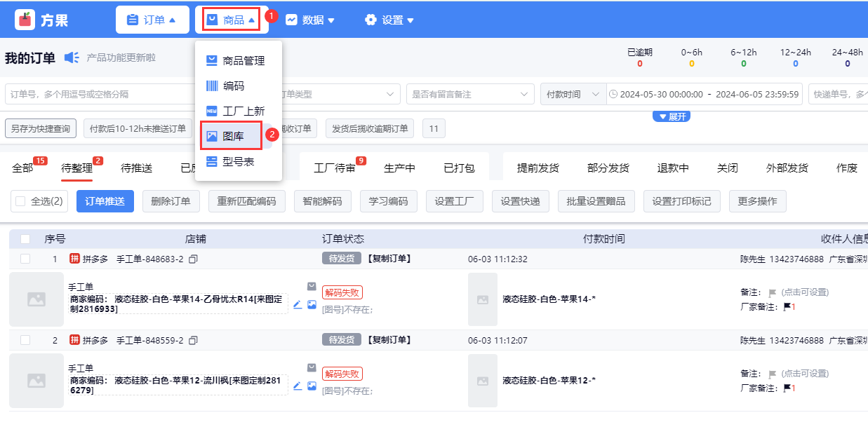The image size is (868, 448).
Task: Focus the 快递单号 input field
Action: [838, 94]
